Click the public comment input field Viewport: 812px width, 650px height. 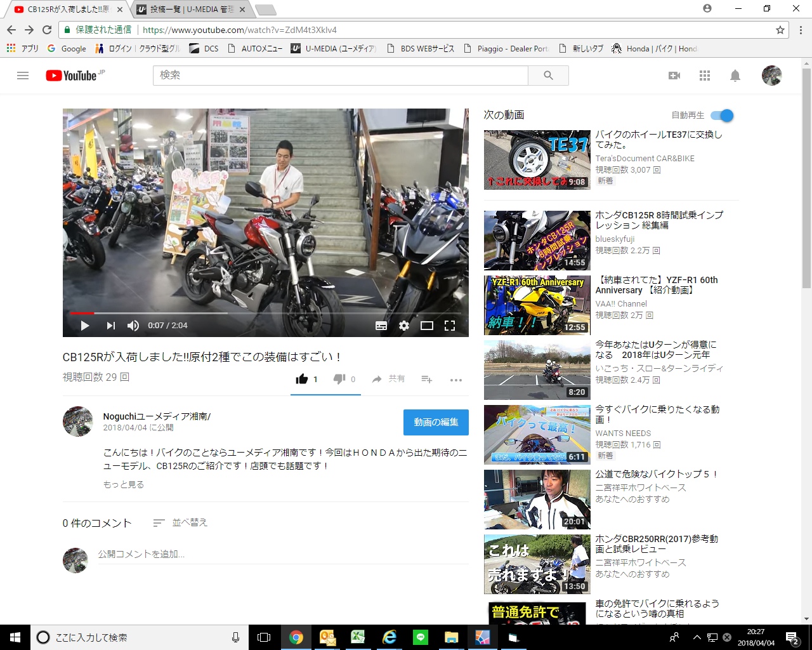[282, 555]
